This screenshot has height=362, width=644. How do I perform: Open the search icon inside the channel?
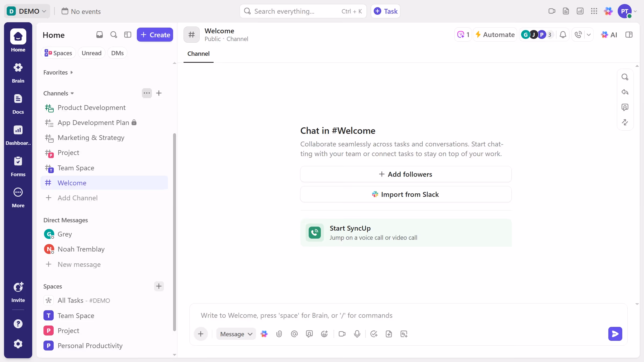(x=625, y=77)
